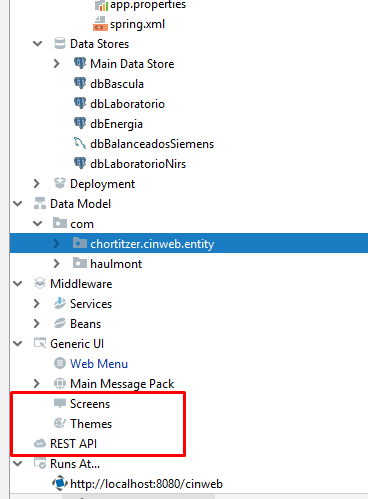The width and height of the screenshot is (368, 499).
Task: Click the haulmont package folder icon
Action: click(x=80, y=263)
